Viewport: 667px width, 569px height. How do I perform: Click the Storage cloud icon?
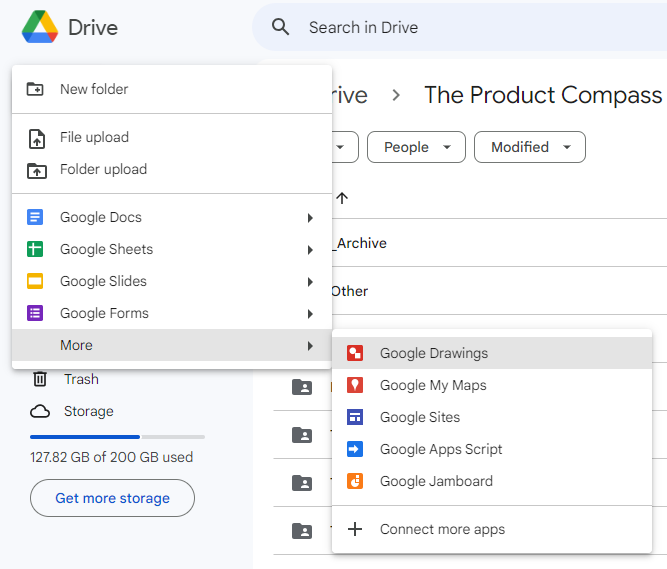40,411
